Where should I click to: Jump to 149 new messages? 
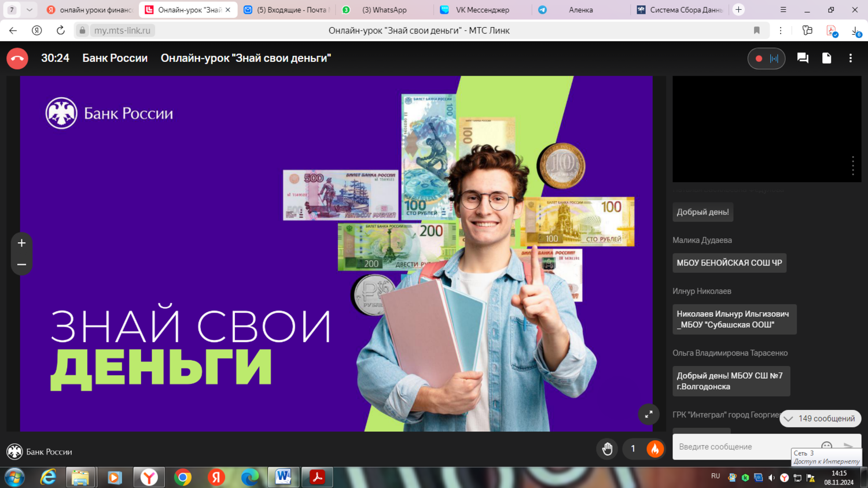[820, 419]
